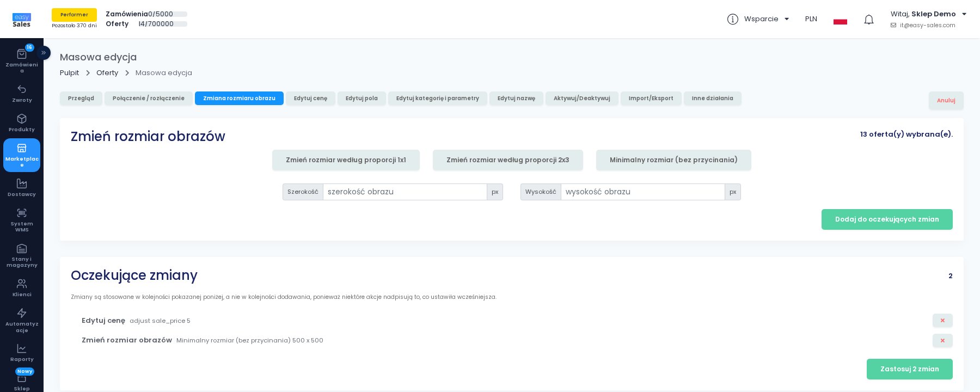Open the Import/Eksport tab

pos(651,99)
